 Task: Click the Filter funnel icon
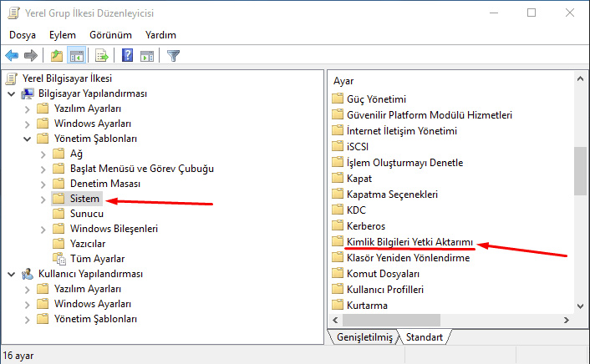point(174,56)
